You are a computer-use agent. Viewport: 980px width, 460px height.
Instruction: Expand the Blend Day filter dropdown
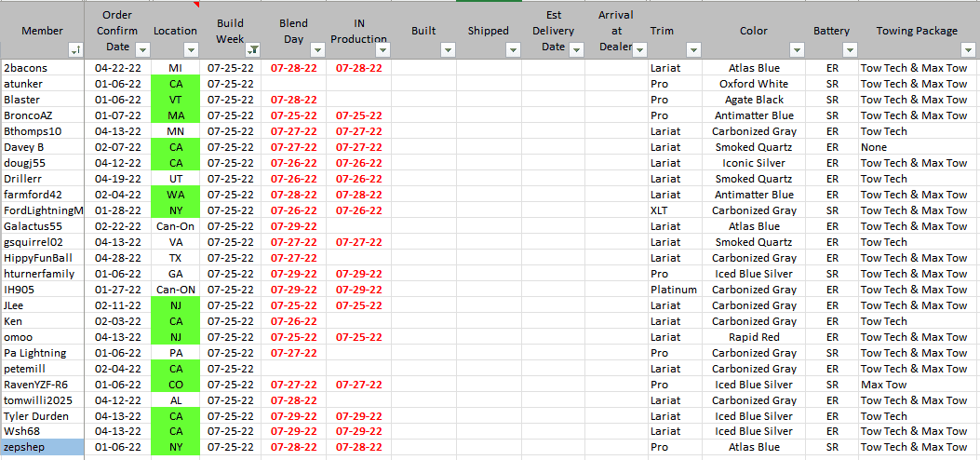317,48
